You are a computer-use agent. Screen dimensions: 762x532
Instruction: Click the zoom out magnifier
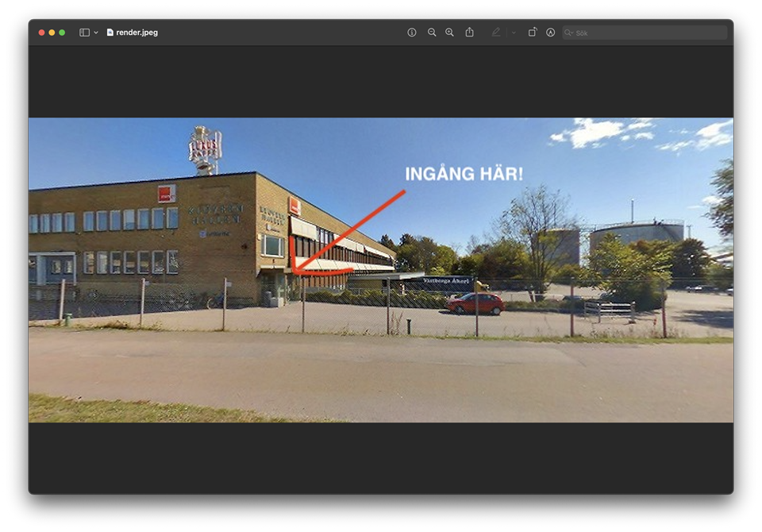coord(432,33)
